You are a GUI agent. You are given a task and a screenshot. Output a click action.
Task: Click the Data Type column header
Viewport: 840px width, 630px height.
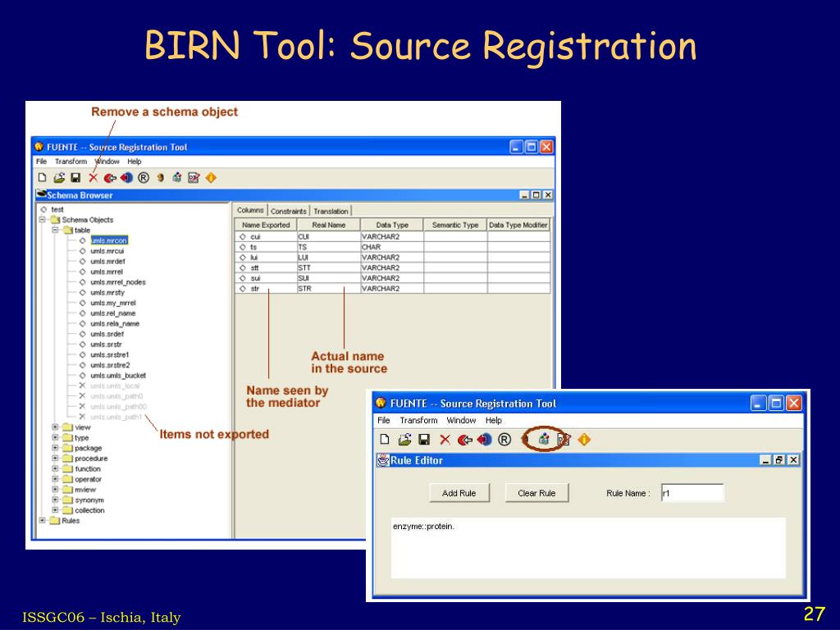point(392,225)
